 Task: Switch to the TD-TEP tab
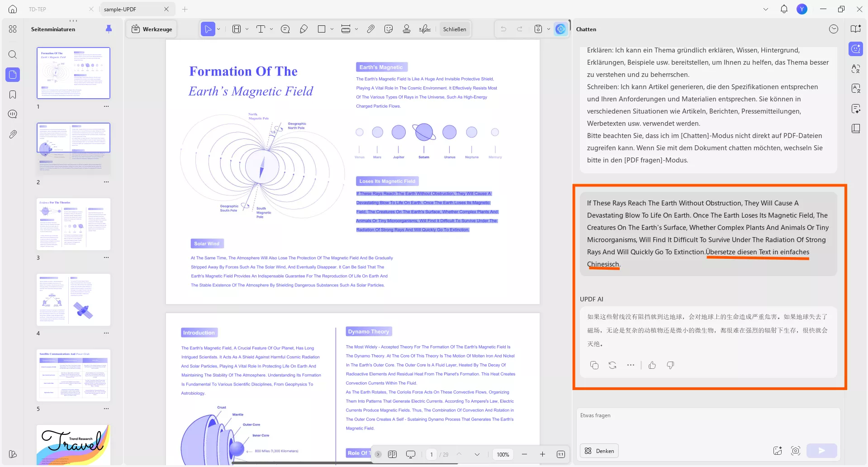[38, 9]
